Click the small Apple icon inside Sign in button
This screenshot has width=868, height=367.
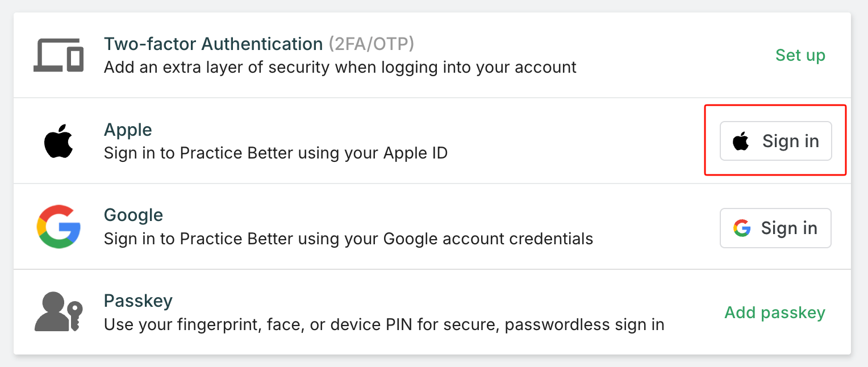tap(741, 141)
